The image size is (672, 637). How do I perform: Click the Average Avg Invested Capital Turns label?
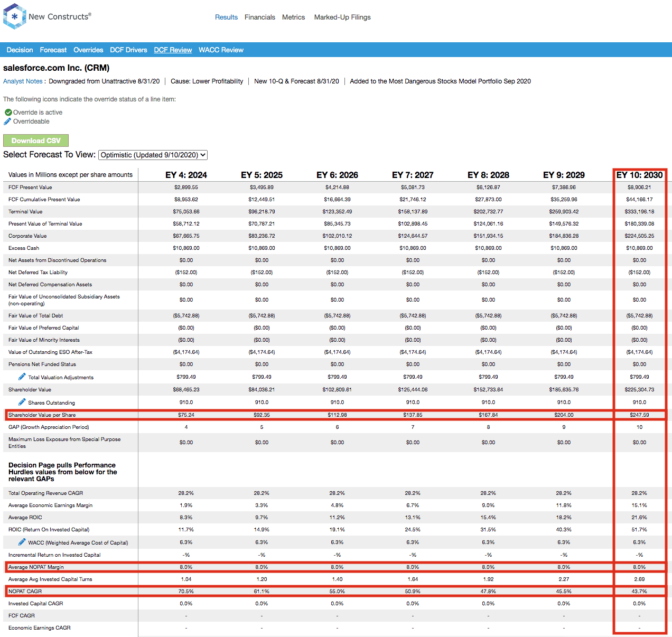point(50,579)
